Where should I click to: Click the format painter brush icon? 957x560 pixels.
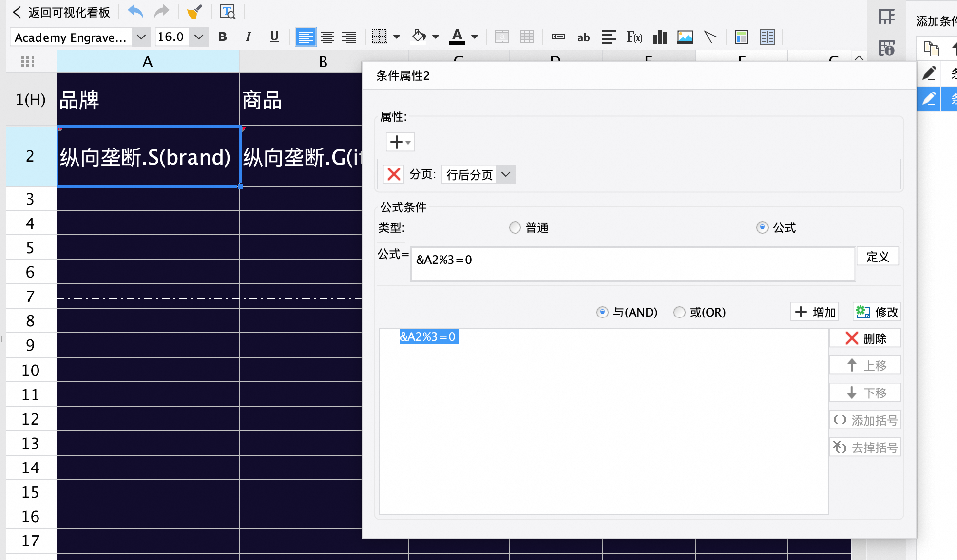(194, 11)
